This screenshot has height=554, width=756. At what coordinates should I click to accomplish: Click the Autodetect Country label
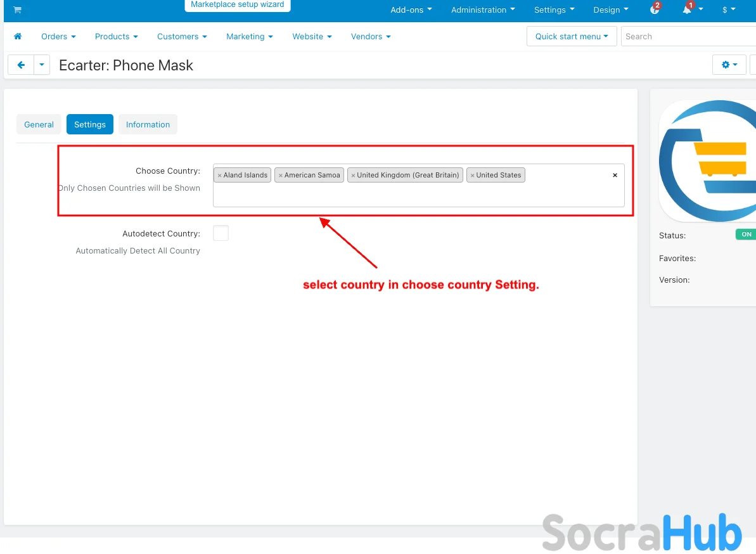[x=161, y=233]
